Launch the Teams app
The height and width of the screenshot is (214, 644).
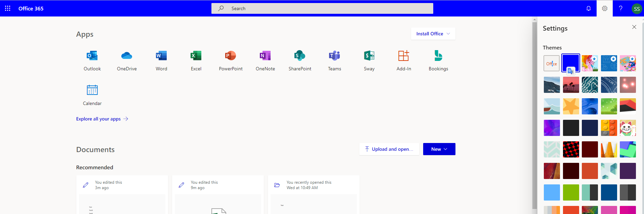click(x=334, y=61)
